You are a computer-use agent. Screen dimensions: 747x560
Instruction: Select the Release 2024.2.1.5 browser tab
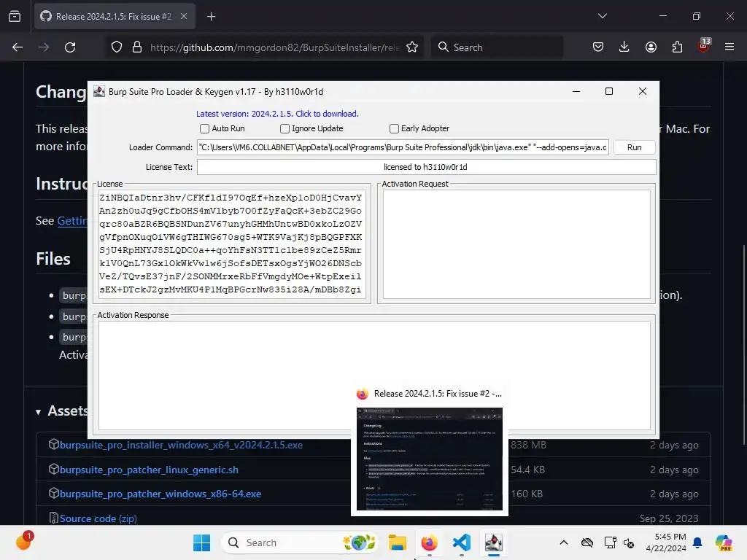(x=115, y=17)
